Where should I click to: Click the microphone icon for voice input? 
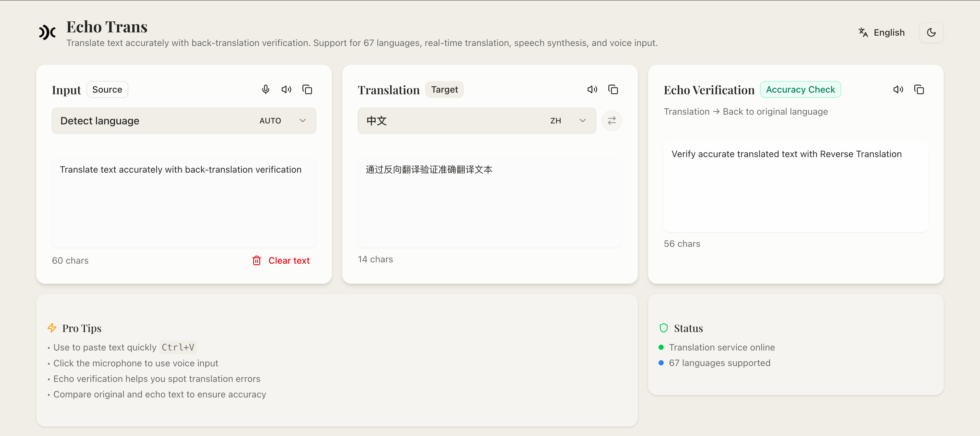(x=265, y=89)
